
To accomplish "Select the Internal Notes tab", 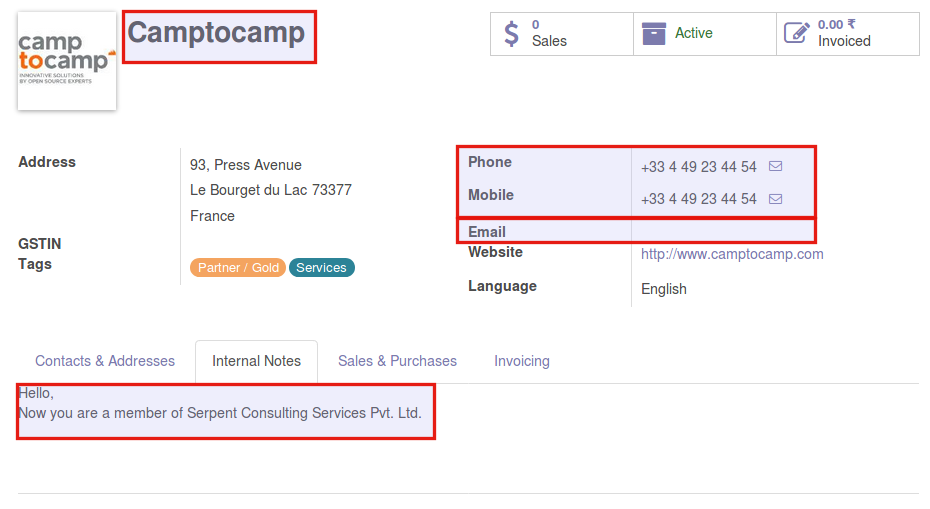I will pyautogui.click(x=256, y=361).
